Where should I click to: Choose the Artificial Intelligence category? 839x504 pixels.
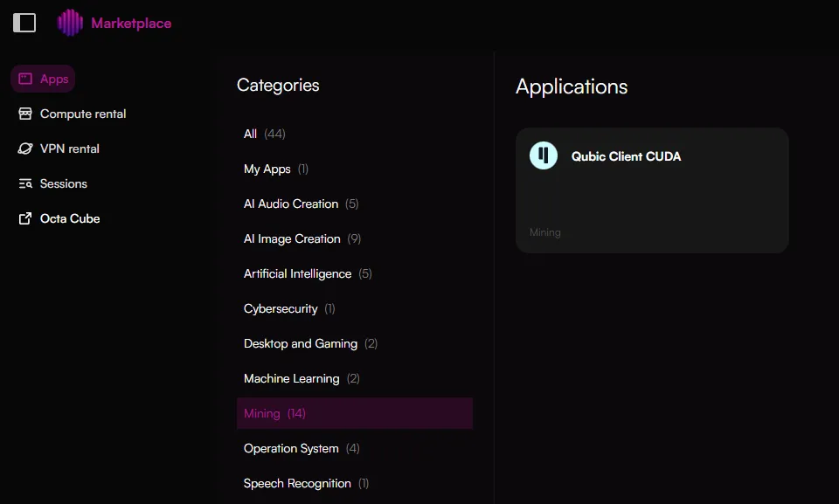(x=355, y=273)
